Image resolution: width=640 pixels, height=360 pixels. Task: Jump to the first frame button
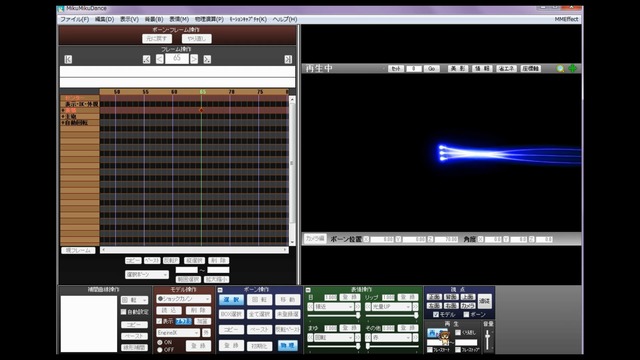tap(68, 59)
